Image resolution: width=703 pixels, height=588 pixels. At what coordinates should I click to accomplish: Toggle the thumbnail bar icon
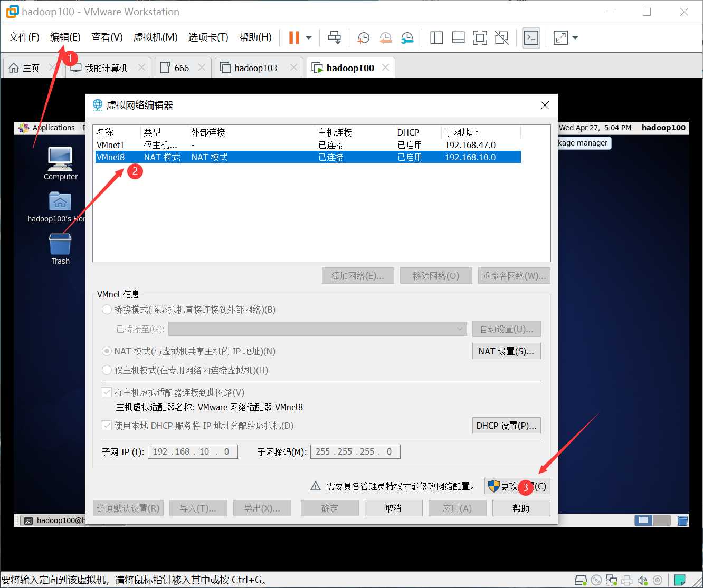click(458, 37)
